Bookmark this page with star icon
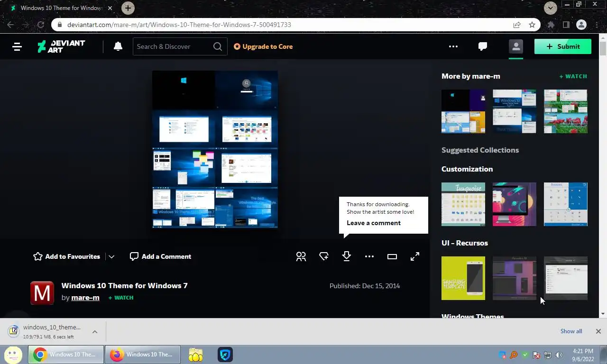 point(532,25)
